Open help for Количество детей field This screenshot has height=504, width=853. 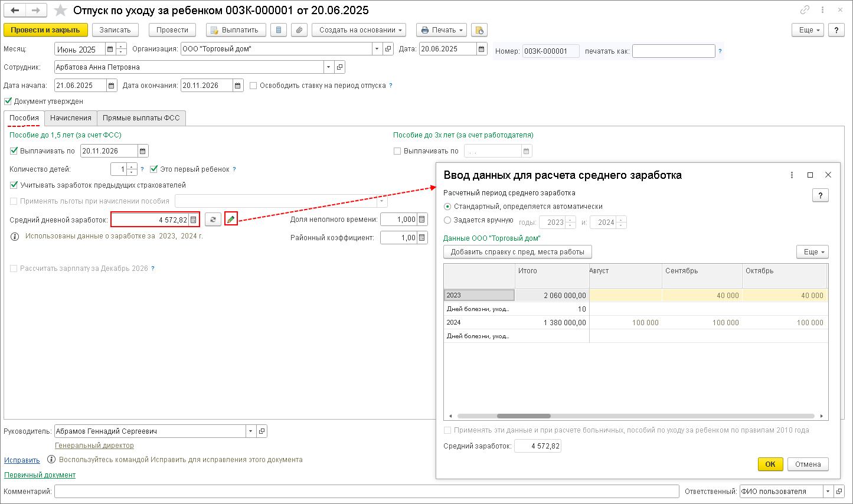(142, 169)
